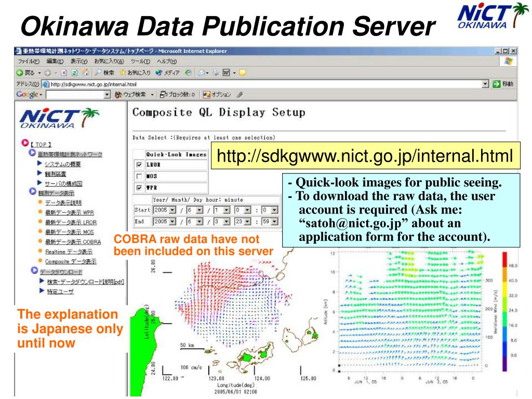Screen dimensions: 532x399
Task: Open the システムの概要 link
Action: click(x=63, y=164)
